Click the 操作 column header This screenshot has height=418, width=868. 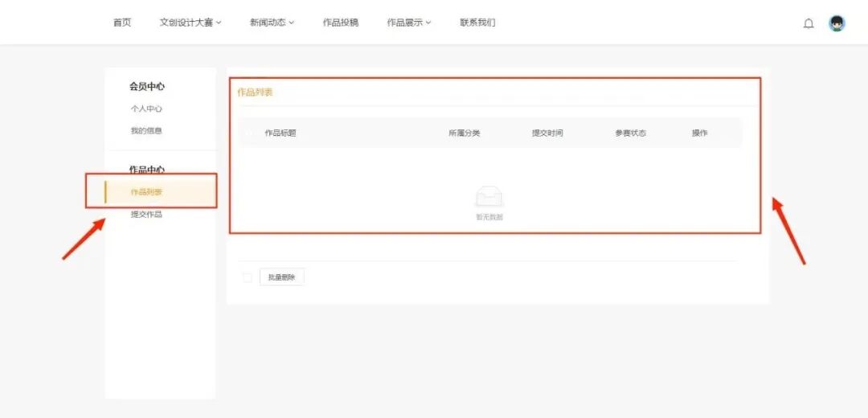pyautogui.click(x=700, y=133)
